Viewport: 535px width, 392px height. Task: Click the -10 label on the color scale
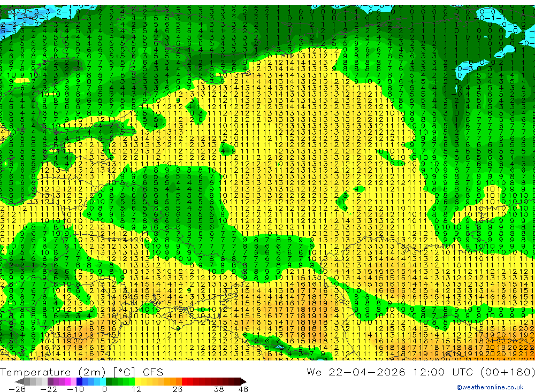tap(75, 389)
